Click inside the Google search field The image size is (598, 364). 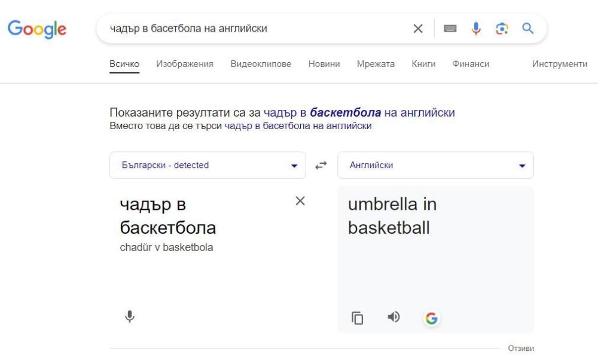coord(251,29)
